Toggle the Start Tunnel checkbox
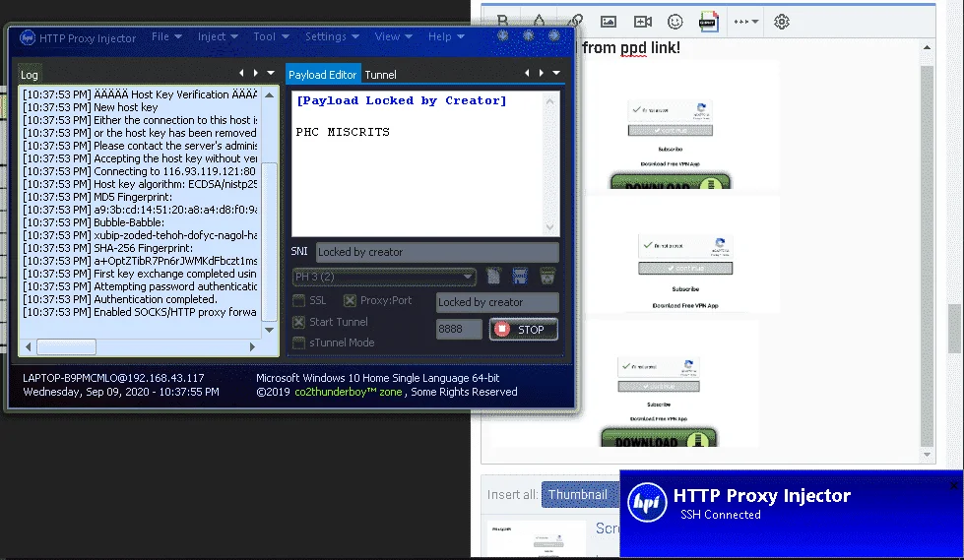The height and width of the screenshot is (560, 964). coord(298,322)
